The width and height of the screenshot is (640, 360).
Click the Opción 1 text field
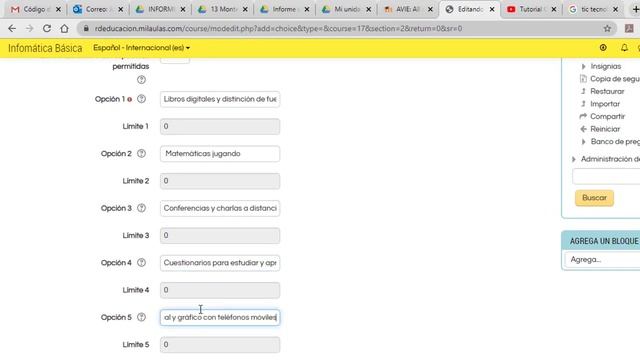click(220, 99)
